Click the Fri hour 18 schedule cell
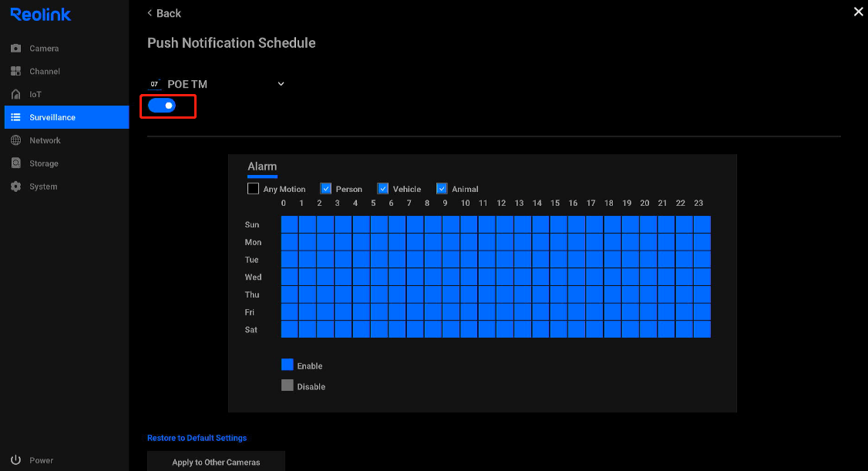Image resolution: width=868 pixels, height=471 pixels. (x=612, y=312)
